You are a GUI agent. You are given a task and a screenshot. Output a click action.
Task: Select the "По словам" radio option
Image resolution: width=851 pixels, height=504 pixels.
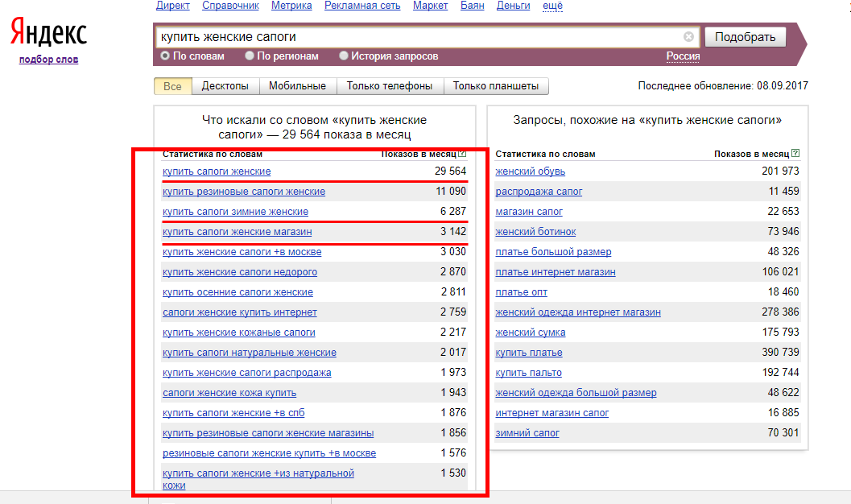[165, 56]
